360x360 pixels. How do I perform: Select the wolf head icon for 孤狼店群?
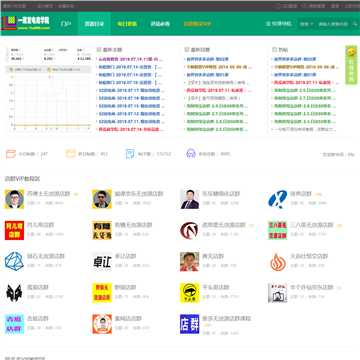pyautogui.click(x=14, y=293)
